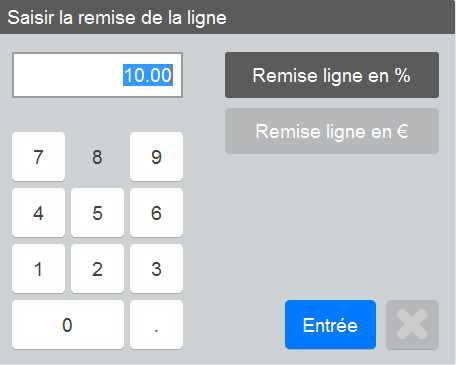Select the 3 keypad button
Viewport: 456px width, 365px height.
point(156,269)
